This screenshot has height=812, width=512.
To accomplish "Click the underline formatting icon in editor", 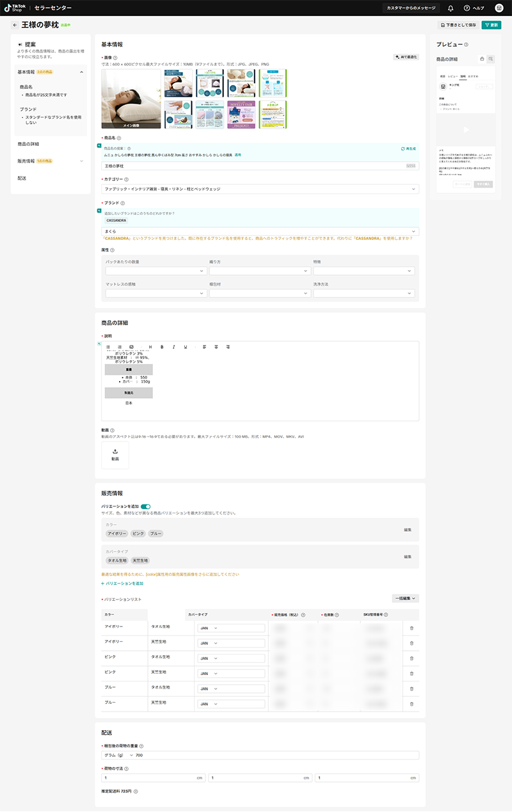I will [186, 347].
